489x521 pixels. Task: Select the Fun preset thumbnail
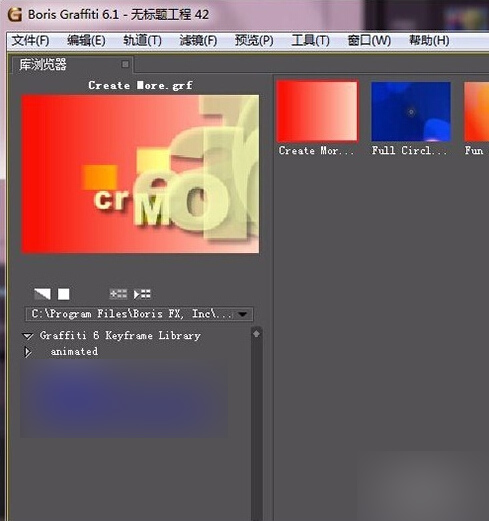(x=477, y=111)
